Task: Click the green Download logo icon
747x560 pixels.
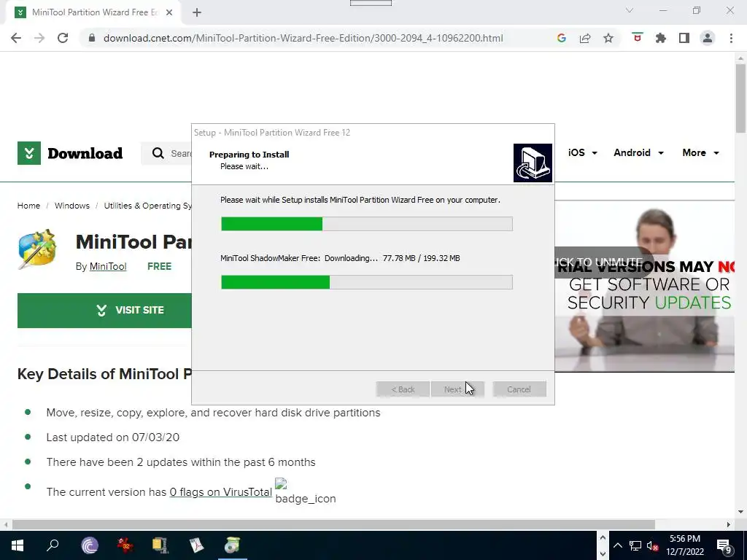Action: click(29, 153)
